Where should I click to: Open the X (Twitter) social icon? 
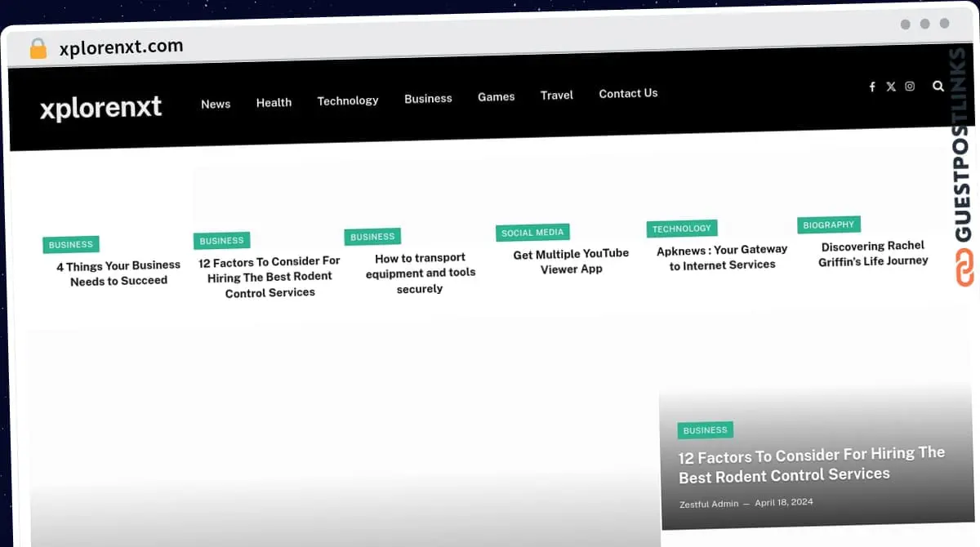tap(891, 87)
